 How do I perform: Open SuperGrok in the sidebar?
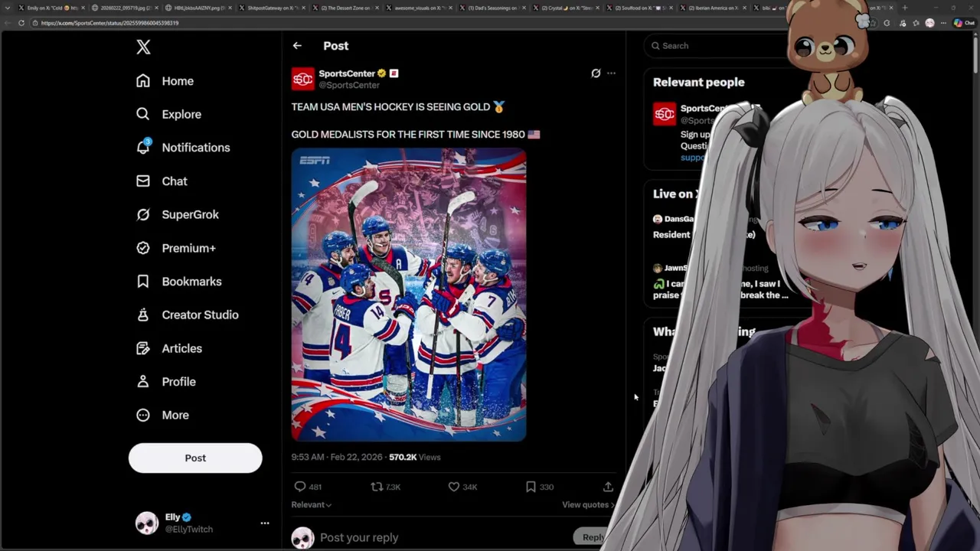pyautogui.click(x=177, y=215)
